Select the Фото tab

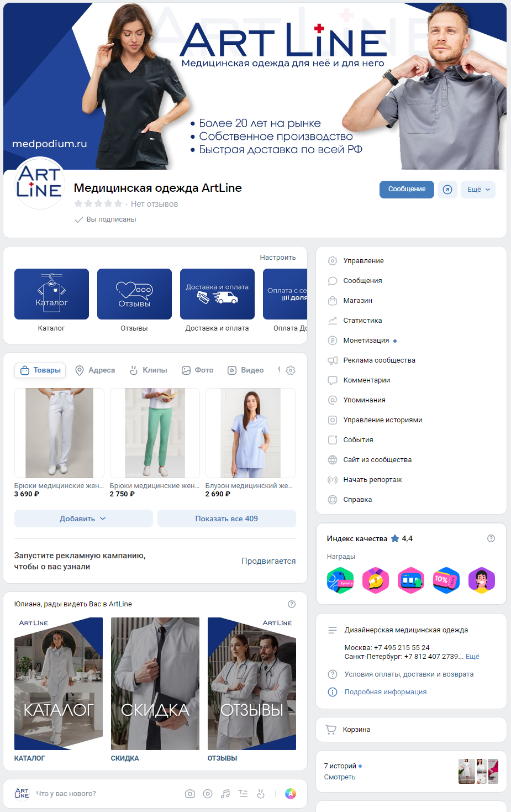pyautogui.click(x=198, y=370)
